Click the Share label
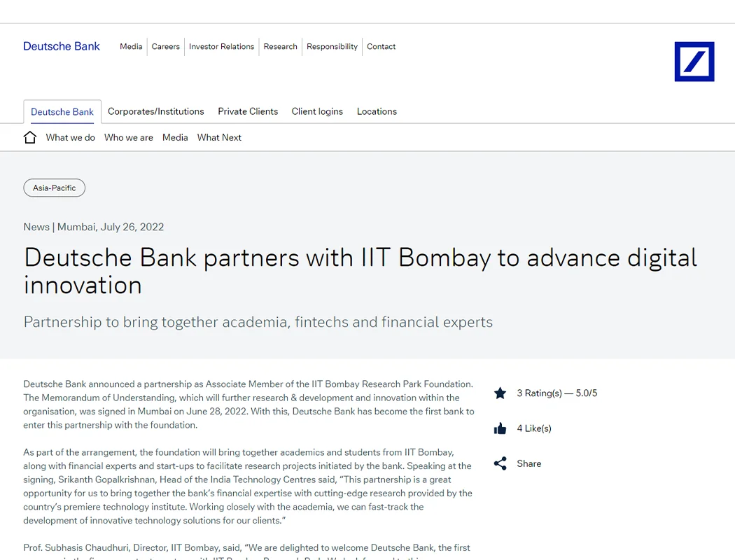Image resolution: width=735 pixels, height=560 pixels. point(528,463)
